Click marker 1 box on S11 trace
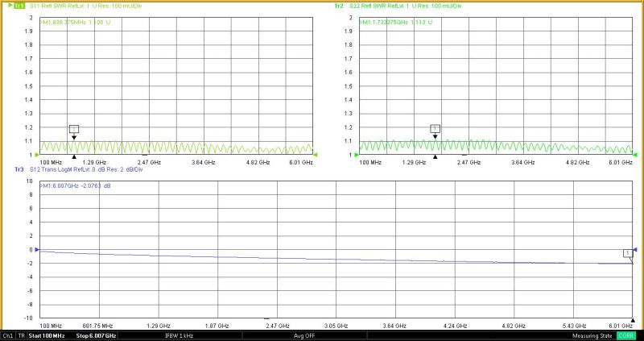644x341 pixels. click(x=74, y=129)
